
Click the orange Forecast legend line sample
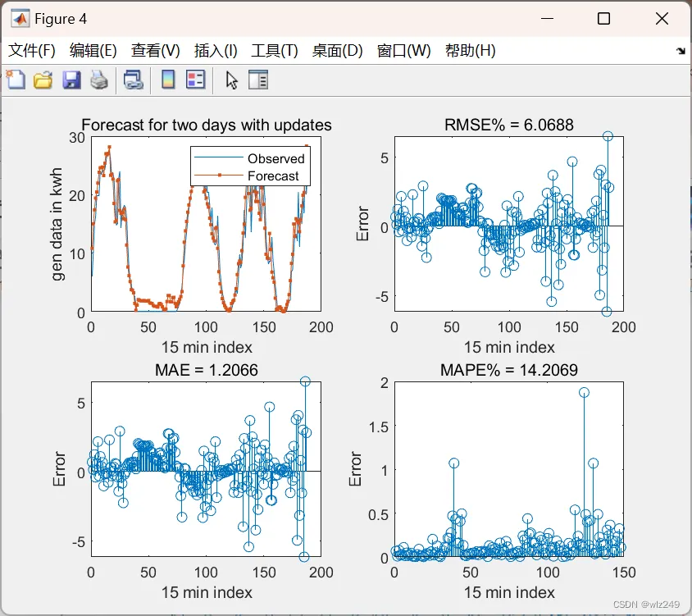coord(218,176)
